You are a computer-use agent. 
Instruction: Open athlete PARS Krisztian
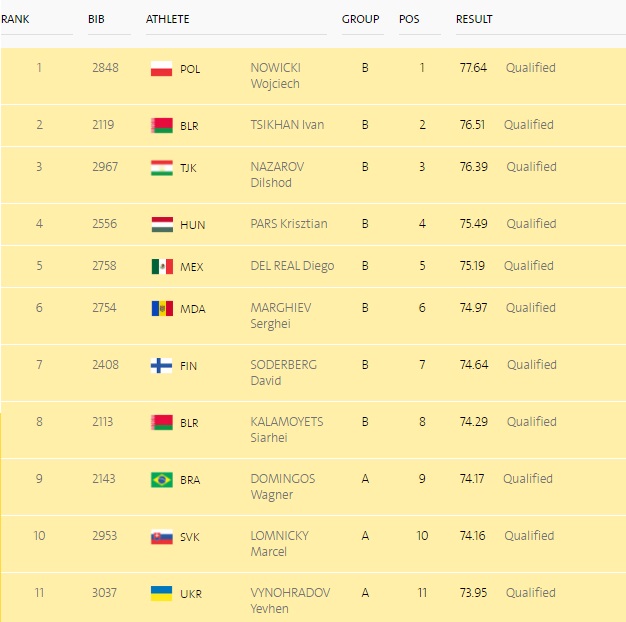click(x=289, y=224)
